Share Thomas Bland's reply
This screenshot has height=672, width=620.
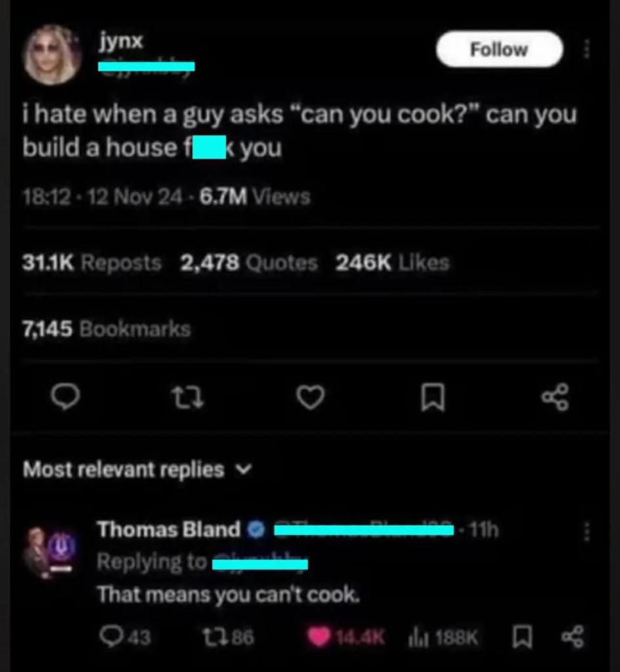coord(573,637)
